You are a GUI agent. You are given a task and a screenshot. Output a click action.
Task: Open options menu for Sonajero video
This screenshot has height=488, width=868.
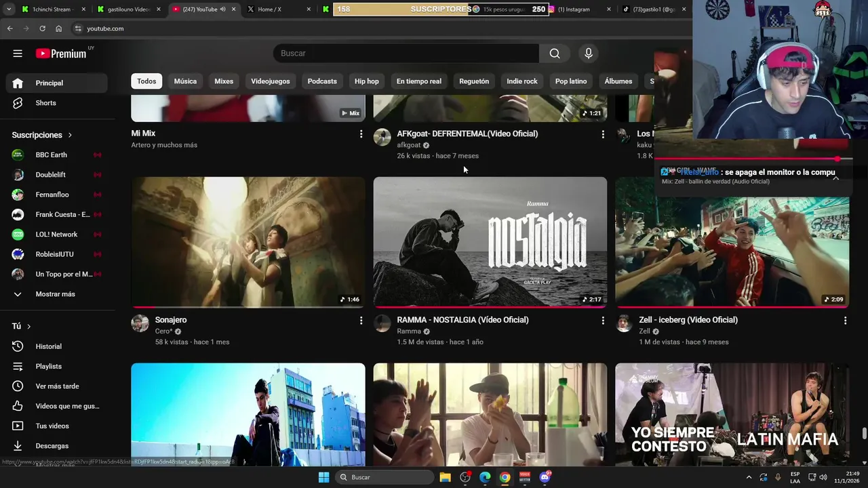coord(361,321)
